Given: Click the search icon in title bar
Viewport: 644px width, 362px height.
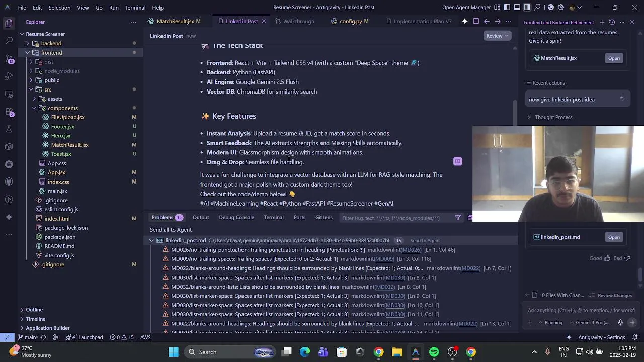Looking at the screenshot, I should [x=538, y=7].
